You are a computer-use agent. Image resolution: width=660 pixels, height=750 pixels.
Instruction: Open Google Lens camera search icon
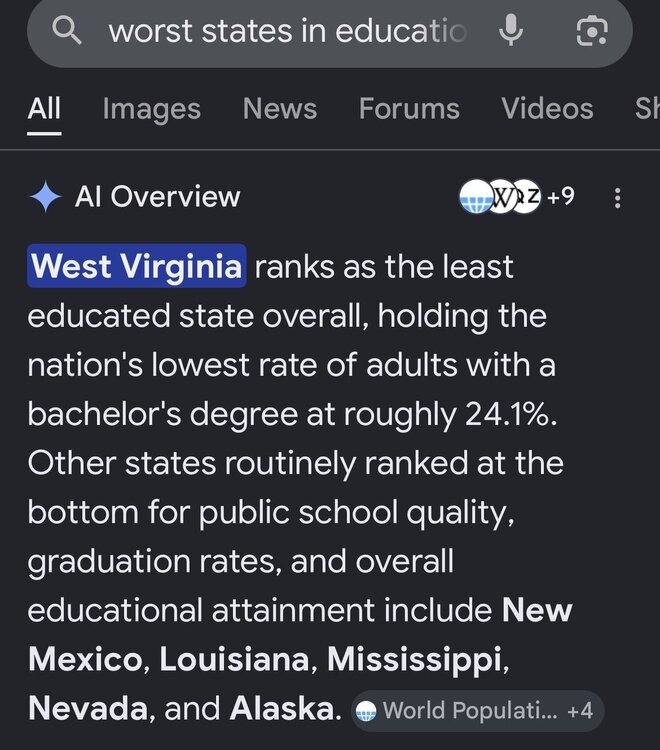[592, 31]
